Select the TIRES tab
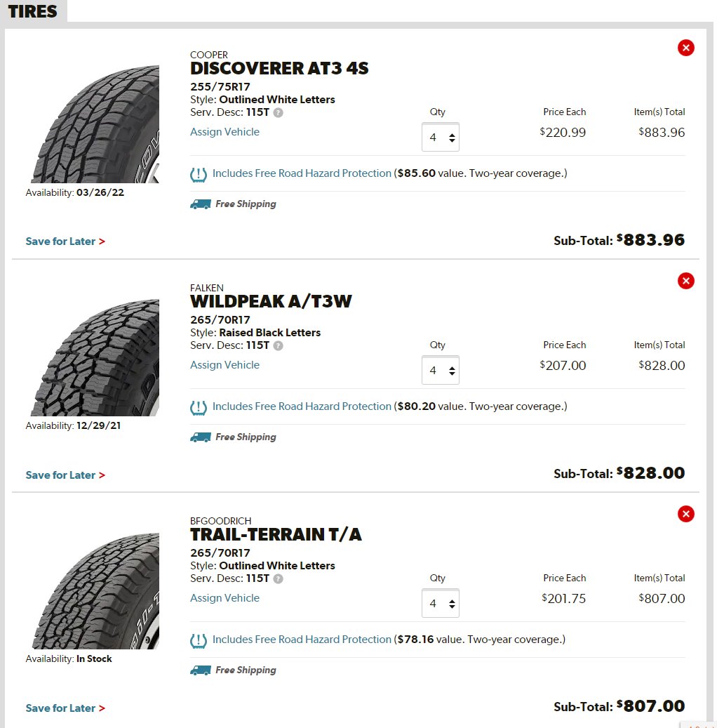Image resolution: width=717 pixels, height=728 pixels. (33, 11)
